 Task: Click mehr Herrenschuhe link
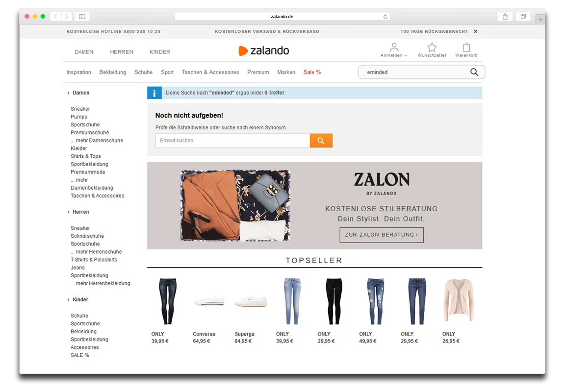[x=96, y=252]
